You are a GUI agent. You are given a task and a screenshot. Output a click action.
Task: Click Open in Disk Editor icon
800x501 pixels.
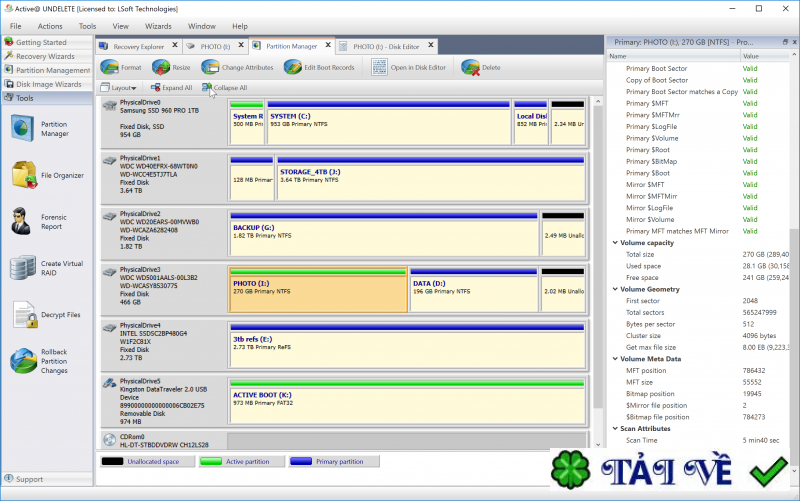[x=379, y=67]
